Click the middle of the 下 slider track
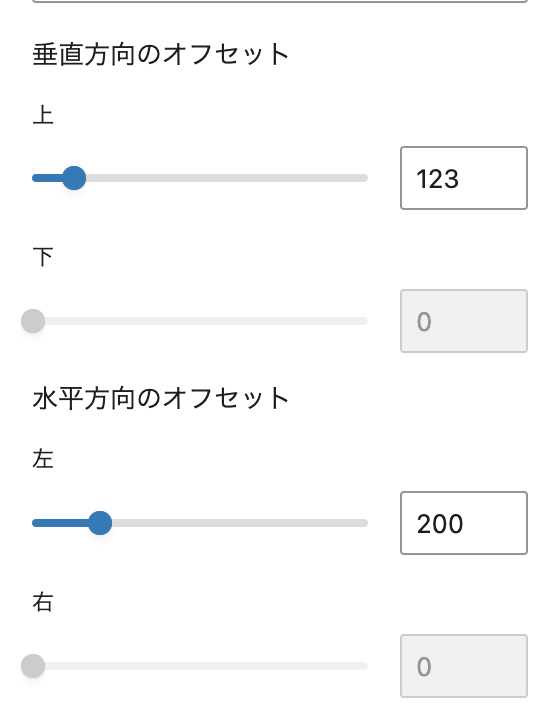 (x=200, y=321)
